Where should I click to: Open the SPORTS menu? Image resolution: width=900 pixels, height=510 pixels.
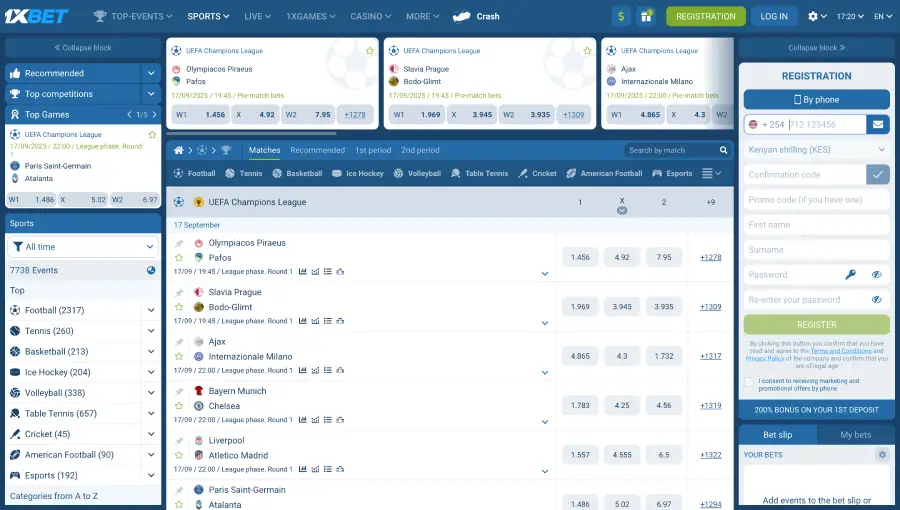(208, 16)
